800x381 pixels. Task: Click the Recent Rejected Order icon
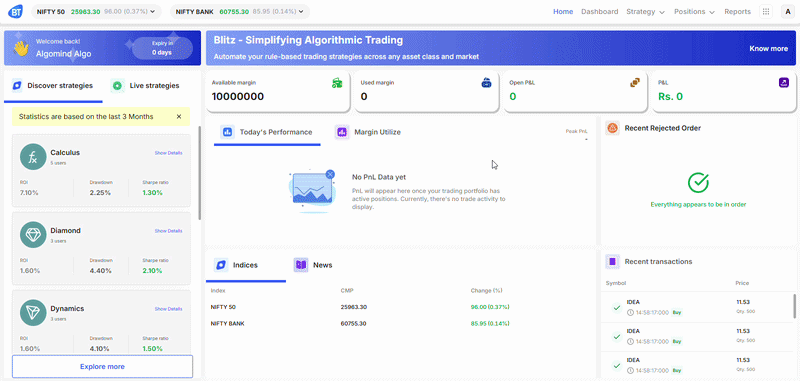612,128
